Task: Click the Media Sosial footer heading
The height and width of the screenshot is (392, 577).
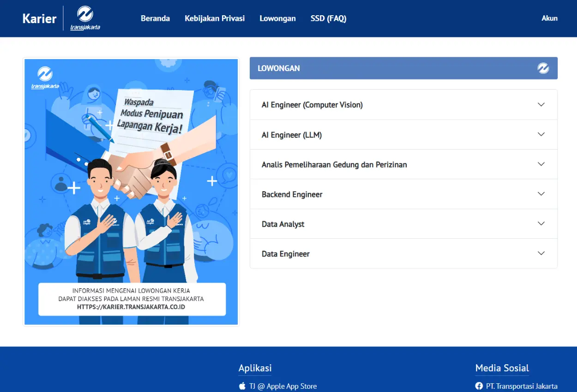Action: click(x=502, y=368)
